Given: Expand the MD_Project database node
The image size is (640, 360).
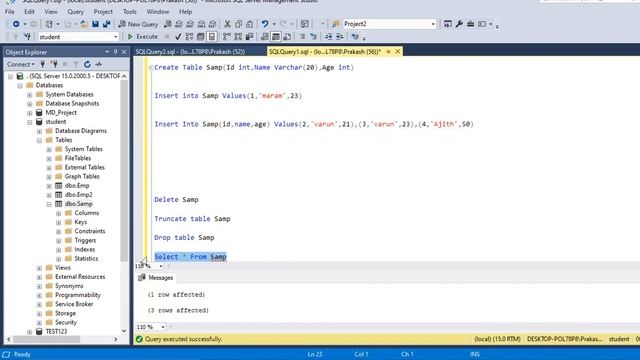Looking at the screenshot, I should point(30,113).
